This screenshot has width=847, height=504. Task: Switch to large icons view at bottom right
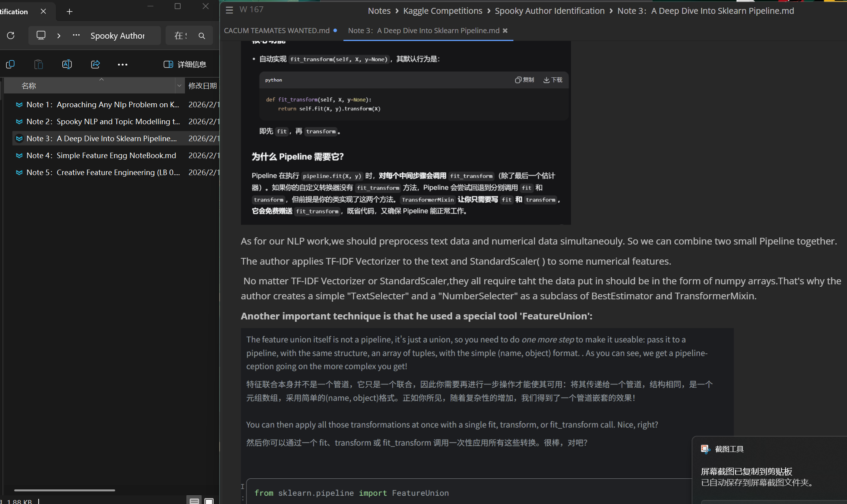[209, 500]
